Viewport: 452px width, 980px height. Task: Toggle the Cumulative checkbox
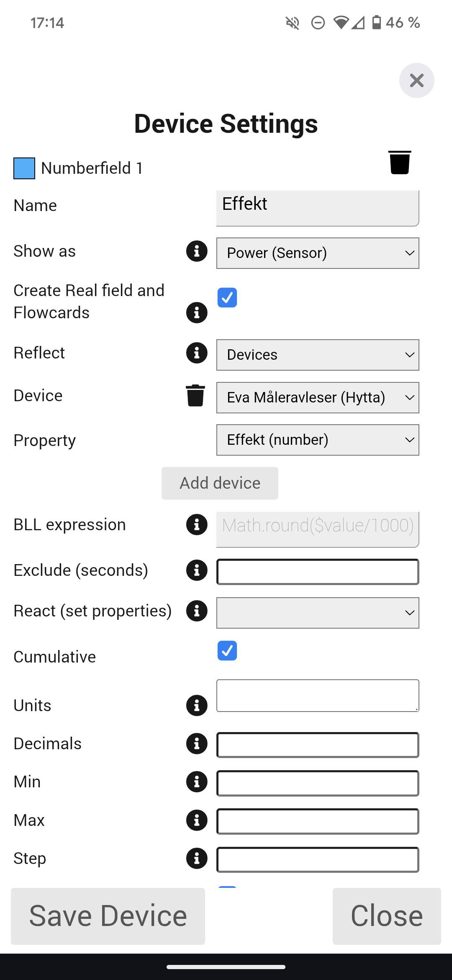tap(227, 651)
